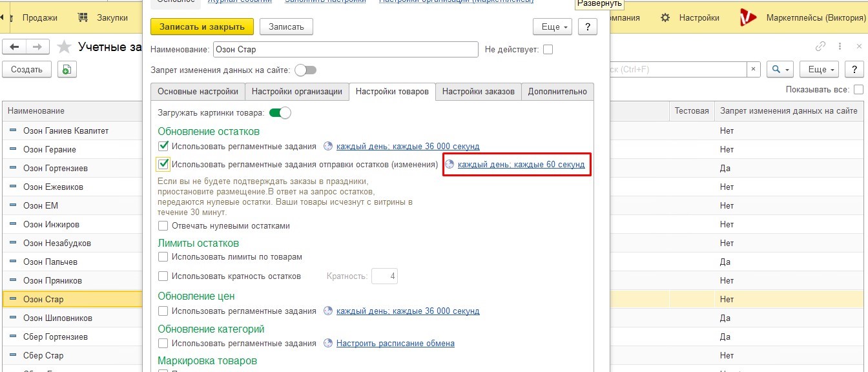Get the link via the chain icon
Screen dimensions: 868x372
[821, 46]
